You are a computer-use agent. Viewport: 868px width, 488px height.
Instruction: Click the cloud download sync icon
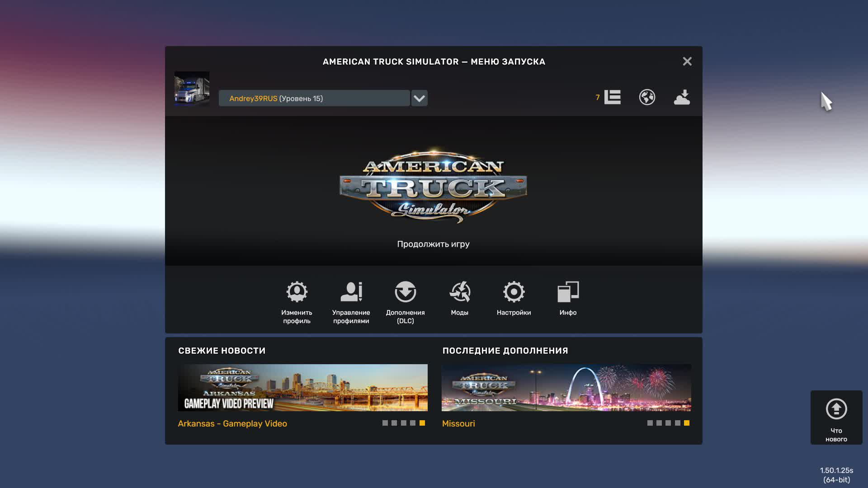click(682, 97)
